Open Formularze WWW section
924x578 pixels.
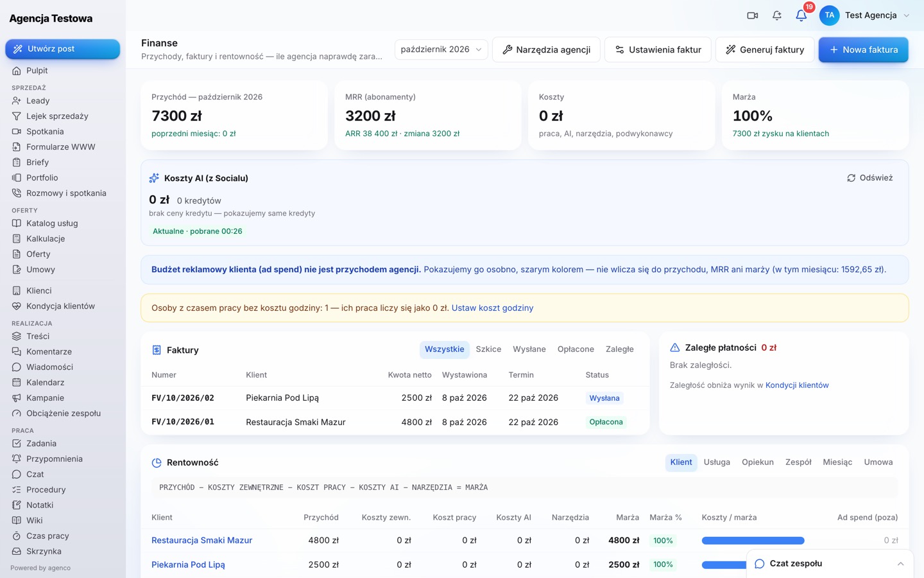click(63, 147)
